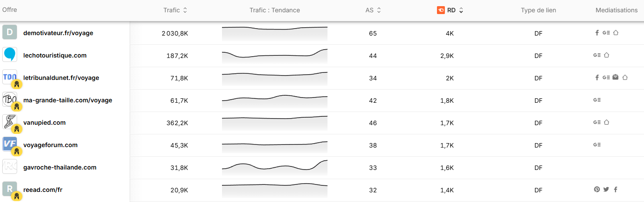
Task: Sort by the AS column arrows
Action: click(x=379, y=10)
